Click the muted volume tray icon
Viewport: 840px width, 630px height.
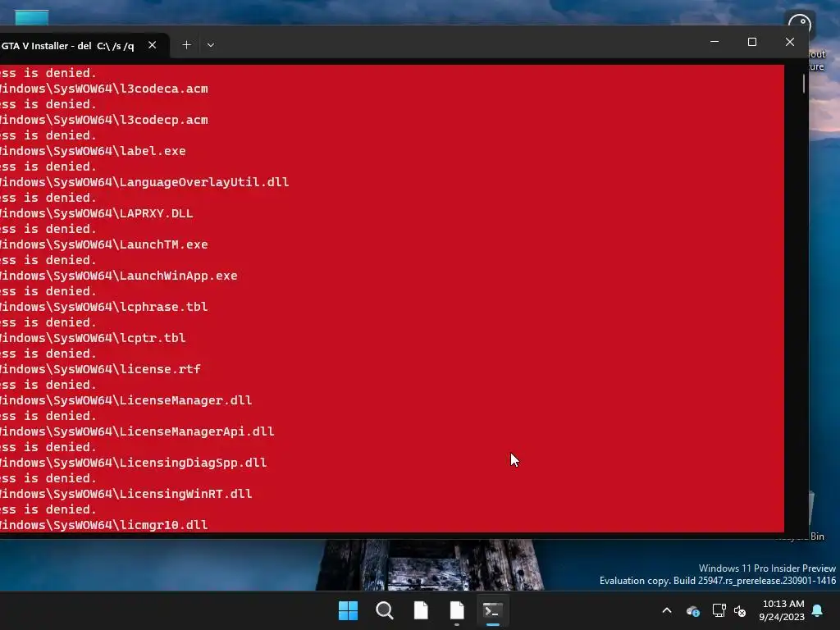point(741,610)
